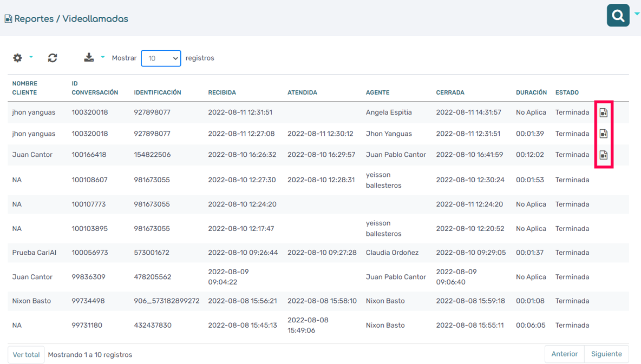Click agent Claudia Ordoñez
The width and height of the screenshot is (641, 364).
392,253
